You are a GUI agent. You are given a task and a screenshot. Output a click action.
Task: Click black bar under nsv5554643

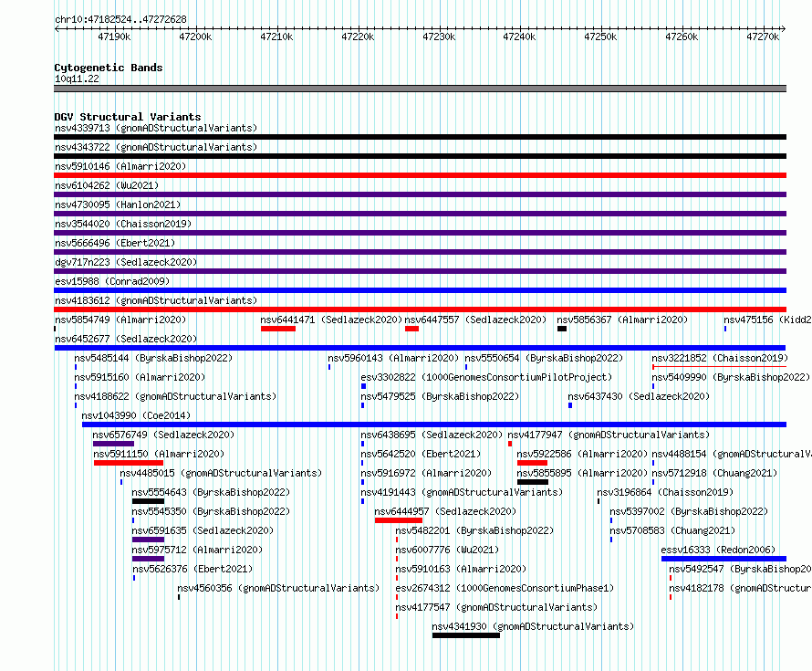(148, 501)
